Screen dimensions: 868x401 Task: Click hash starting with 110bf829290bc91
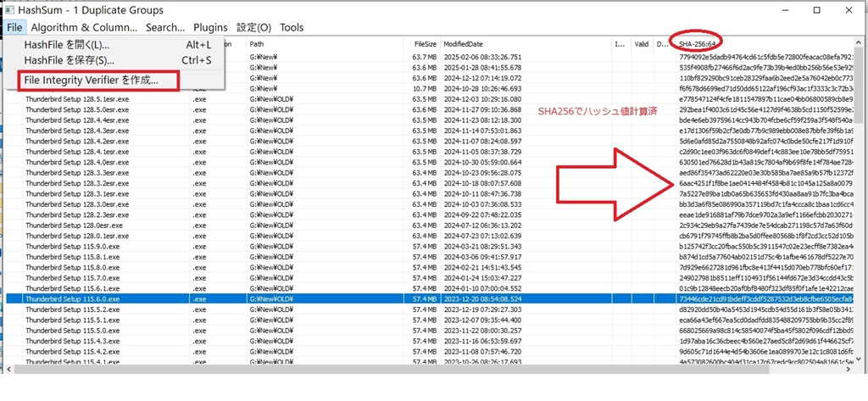coord(768,78)
